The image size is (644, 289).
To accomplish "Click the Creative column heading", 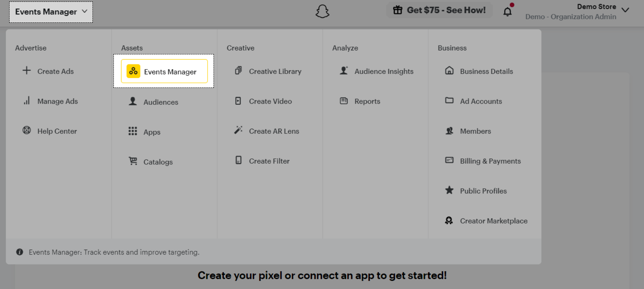I will click(241, 48).
